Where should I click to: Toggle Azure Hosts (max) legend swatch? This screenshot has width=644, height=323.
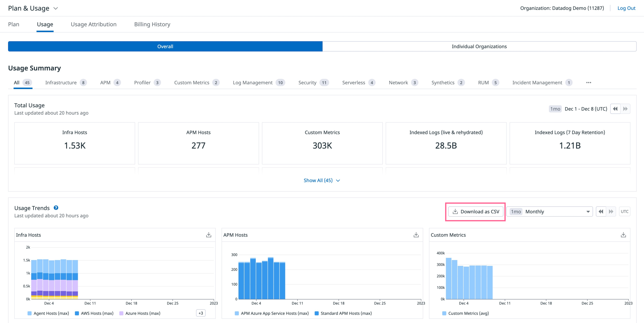pos(121,313)
